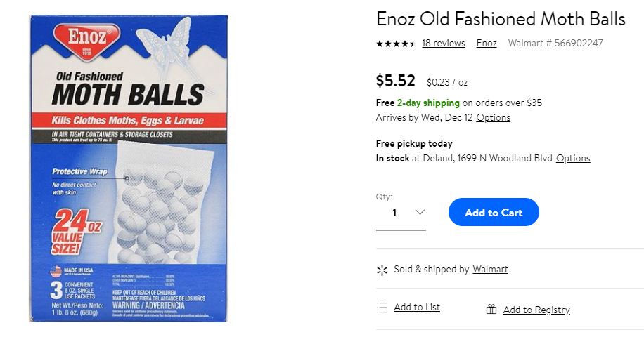Click the quantity chevron arrow
The width and height of the screenshot is (644, 337).
420,212
